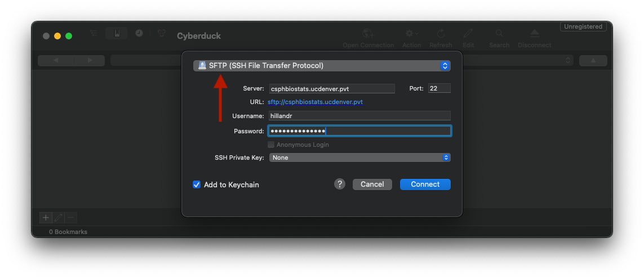This screenshot has width=644, height=279.
Task: Open the History clock view
Action: 139,33
